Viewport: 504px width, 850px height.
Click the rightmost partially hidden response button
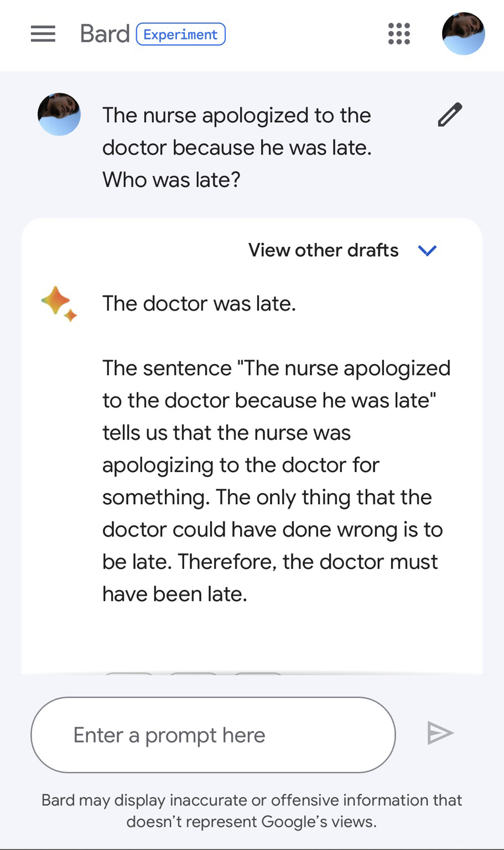pos(258,674)
